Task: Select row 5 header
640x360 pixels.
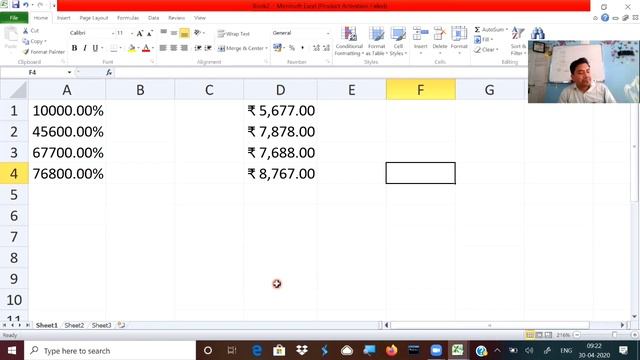Action: coord(14,195)
